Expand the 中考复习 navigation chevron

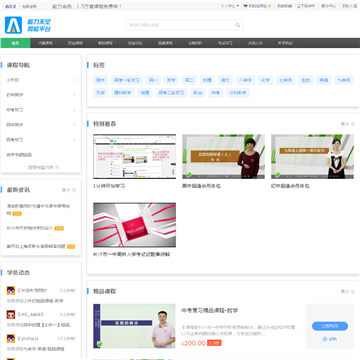point(74,110)
